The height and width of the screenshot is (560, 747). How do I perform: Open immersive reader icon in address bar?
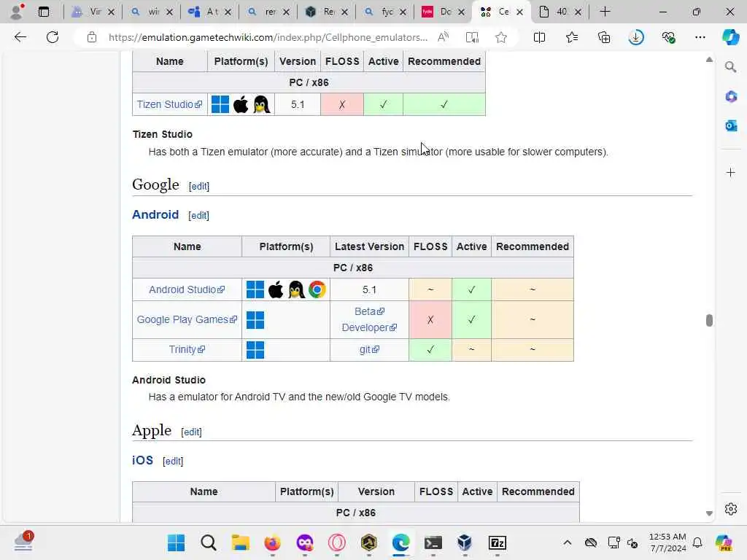coord(472,37)
